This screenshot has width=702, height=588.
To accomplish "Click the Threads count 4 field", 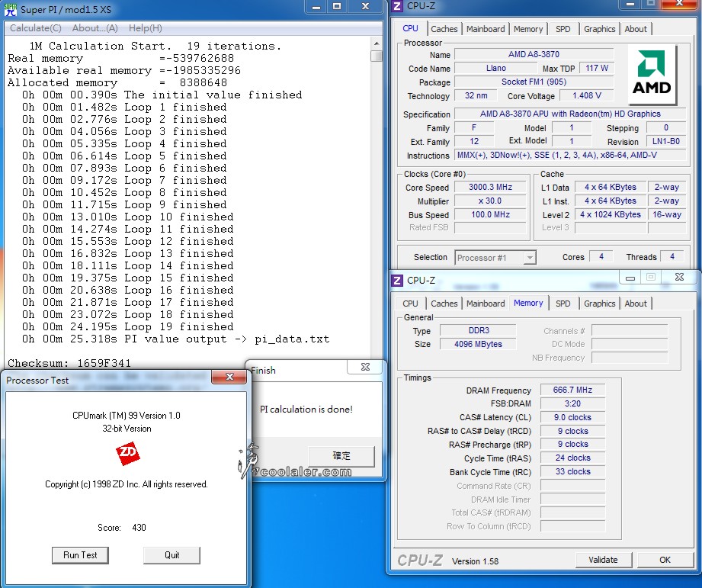I will [672, 256].
